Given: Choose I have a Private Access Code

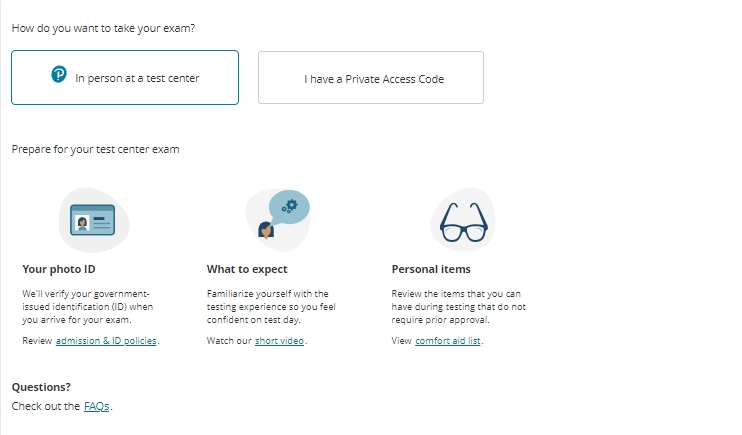Looking at the screenshot, I should (371, 78).
